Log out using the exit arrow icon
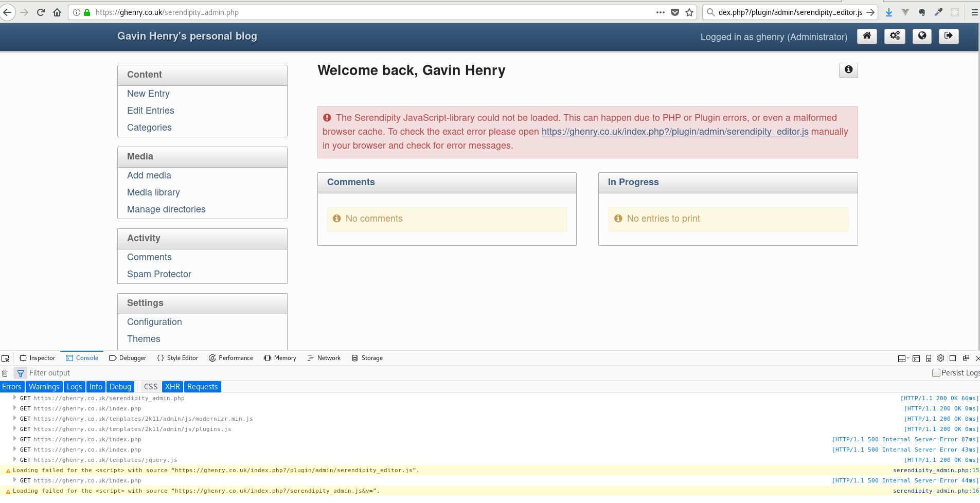This screenshot has height=503, width=980. pyautogui.click(x=948, y=36)
